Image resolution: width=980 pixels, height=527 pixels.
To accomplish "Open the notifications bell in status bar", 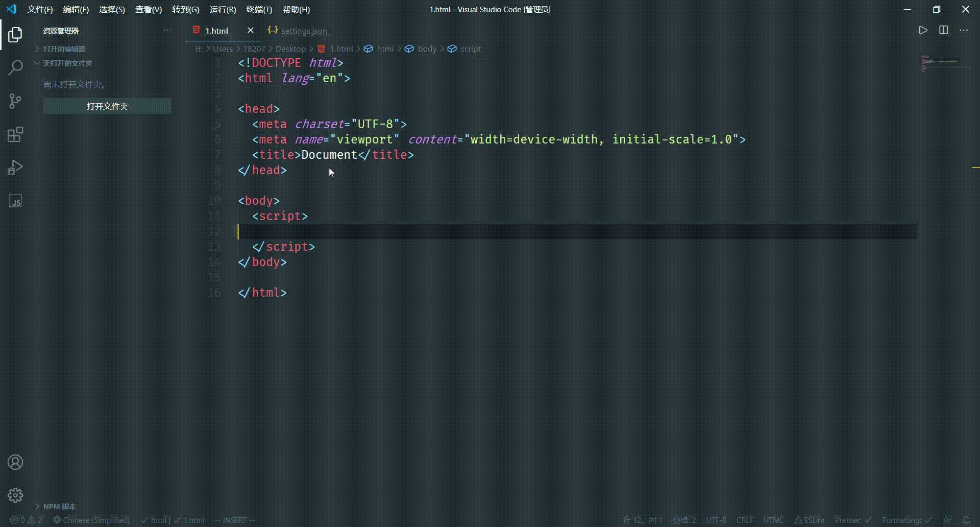I will pos(966,520).
